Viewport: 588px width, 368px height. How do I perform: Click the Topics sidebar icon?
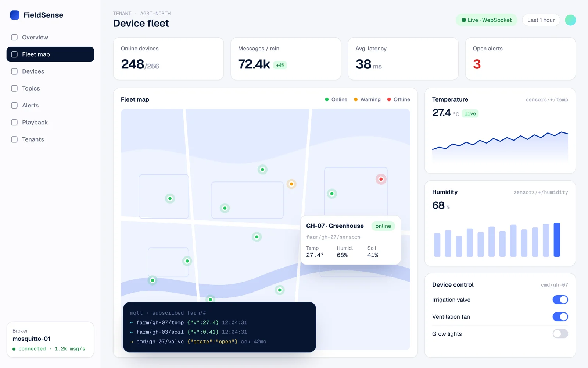(14, 88)
